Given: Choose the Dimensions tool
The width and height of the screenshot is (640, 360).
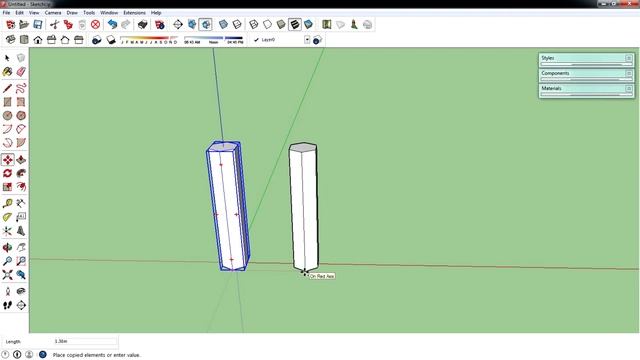Looking at the screenshot, I should (x=21, y=203).
